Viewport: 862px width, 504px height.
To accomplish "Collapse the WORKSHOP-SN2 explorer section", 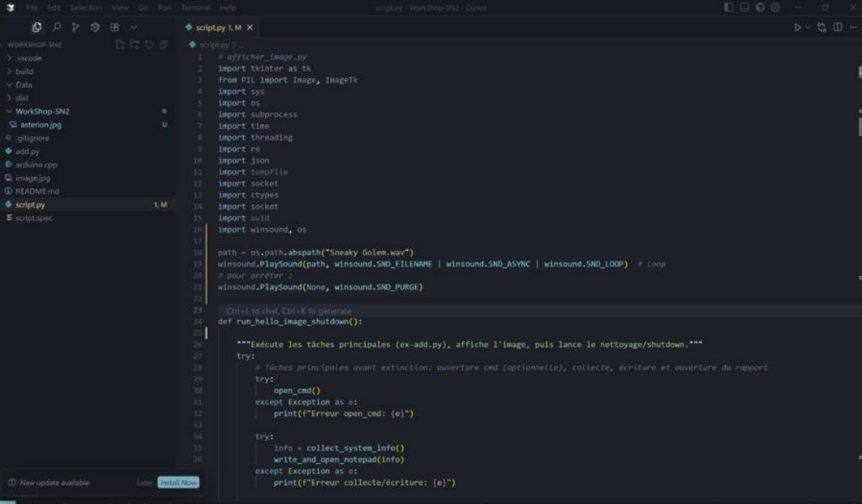I will (33, 45).
